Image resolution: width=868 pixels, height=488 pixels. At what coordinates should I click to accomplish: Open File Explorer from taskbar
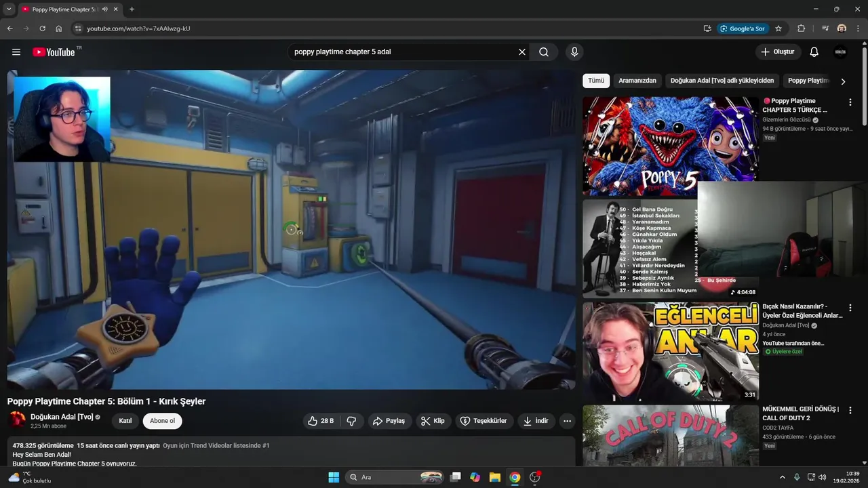point(495,477)
